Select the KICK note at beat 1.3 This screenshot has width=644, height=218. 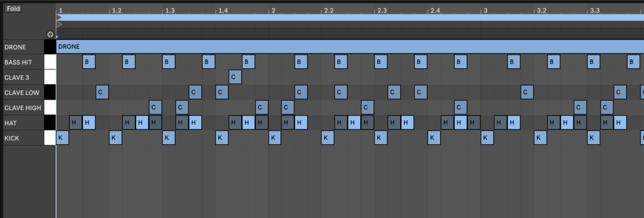[x=169, y=138]
